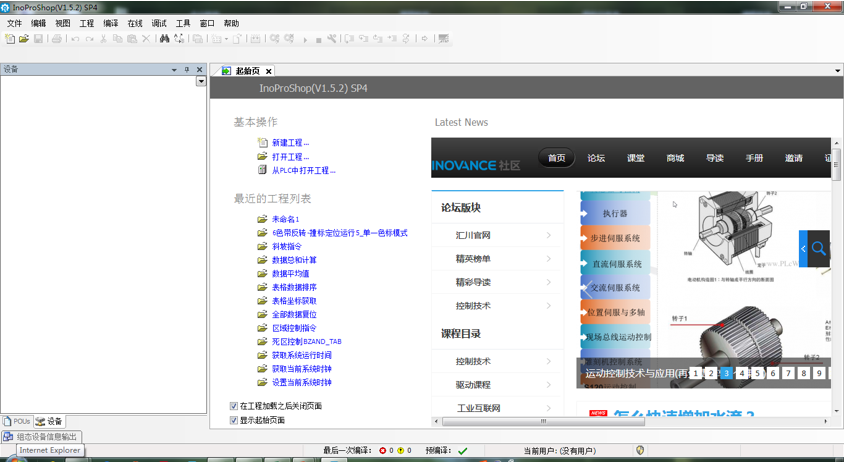Image resolution: width=844 pixels, height=465 pixels.
Task: Click the Find binoculars icon
Action: tap(165, 39)
